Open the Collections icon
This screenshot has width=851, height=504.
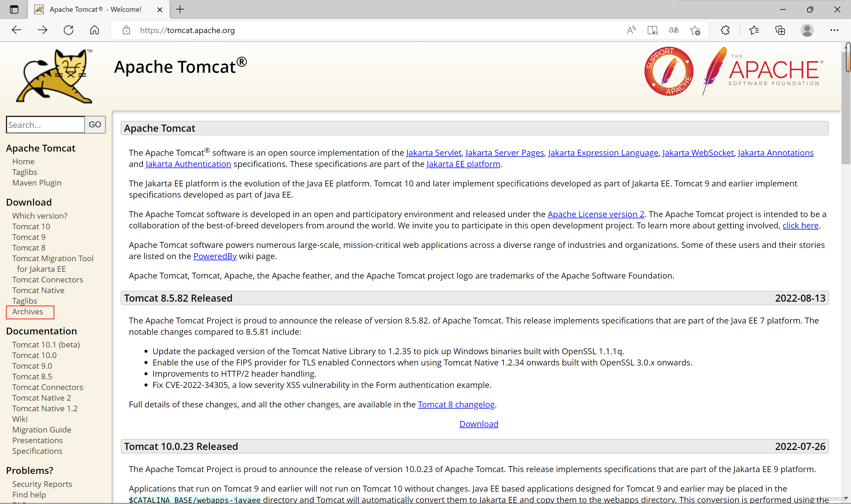(780, 30)
